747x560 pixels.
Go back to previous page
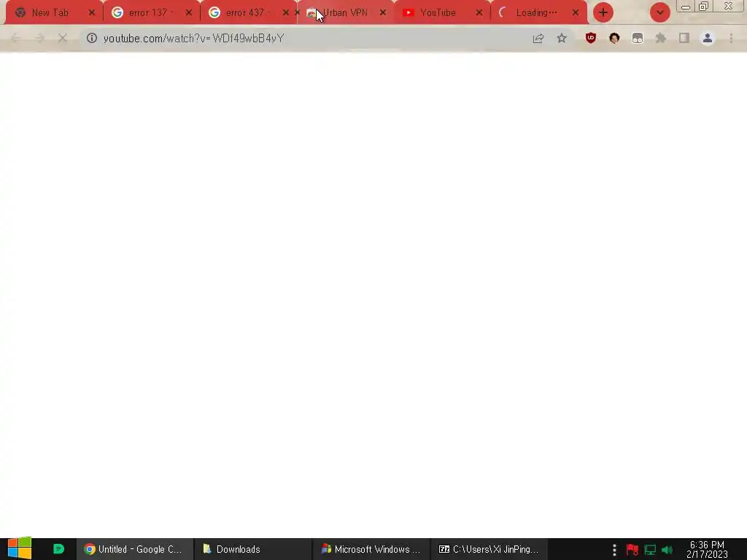click(x=16, y=38)
